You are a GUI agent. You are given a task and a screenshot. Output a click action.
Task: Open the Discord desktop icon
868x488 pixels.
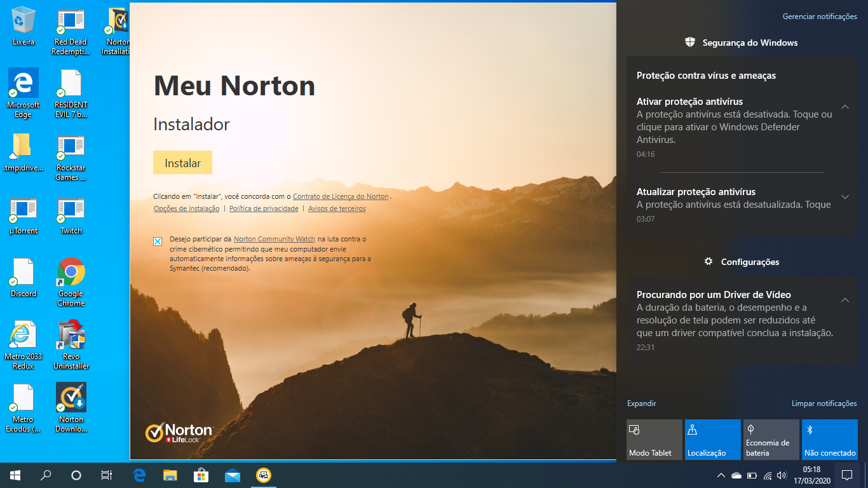pyautogui.click(x=24, y=278)
